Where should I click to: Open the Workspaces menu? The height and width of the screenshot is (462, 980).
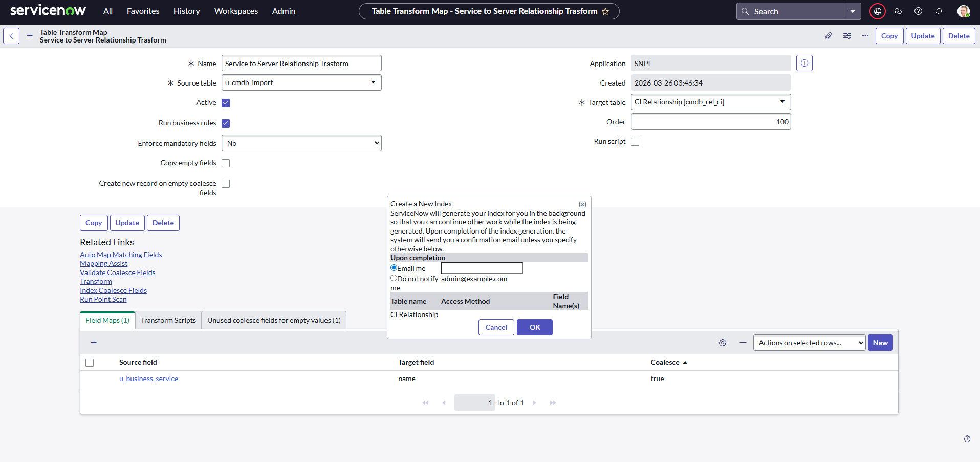coord(236,11)
